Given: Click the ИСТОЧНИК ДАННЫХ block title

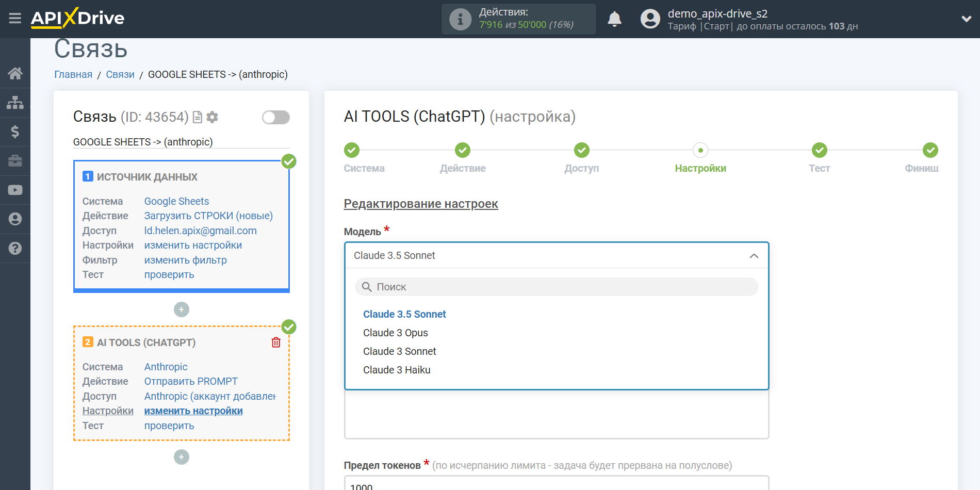Looking at the screenshot, I should [x=147, y=177].
